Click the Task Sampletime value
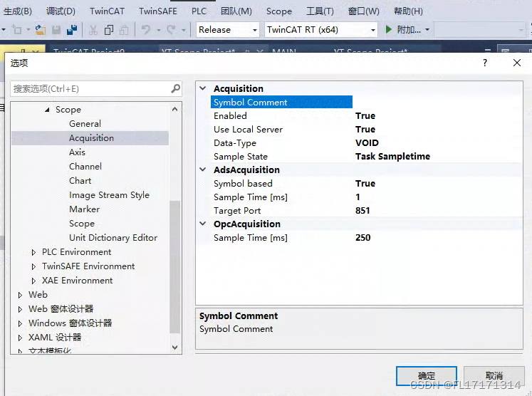532x396 pixels. click(x=393, y=157)
